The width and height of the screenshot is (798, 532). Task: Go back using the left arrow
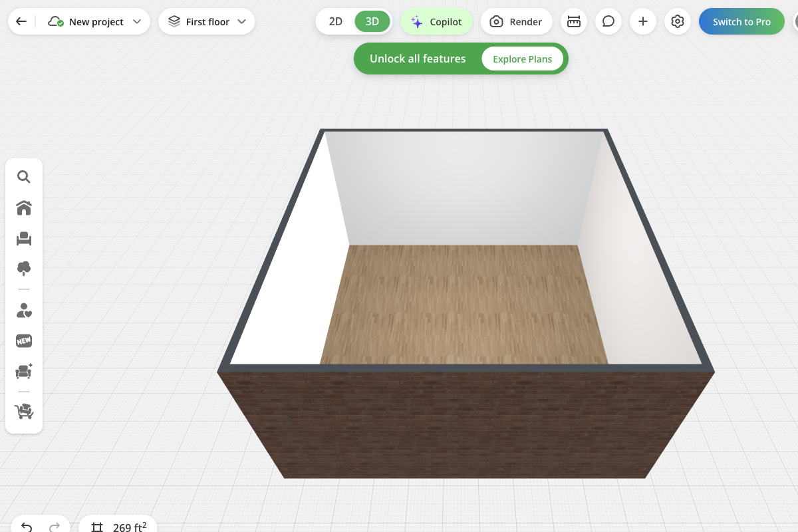[21, 21]
